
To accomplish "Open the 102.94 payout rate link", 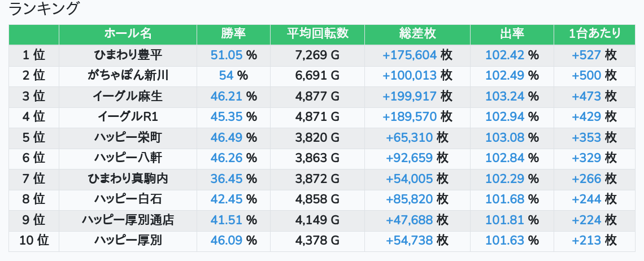I will pos(505,117).
